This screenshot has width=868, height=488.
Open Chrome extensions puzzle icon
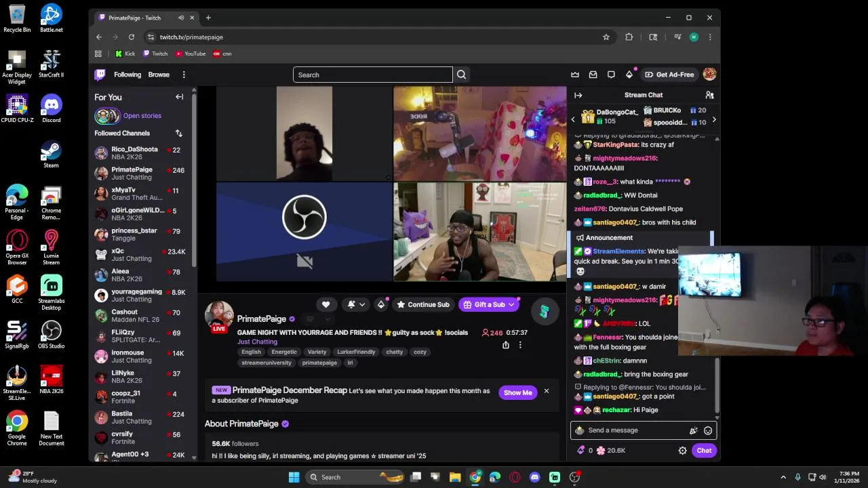click(x=629, y=37)
